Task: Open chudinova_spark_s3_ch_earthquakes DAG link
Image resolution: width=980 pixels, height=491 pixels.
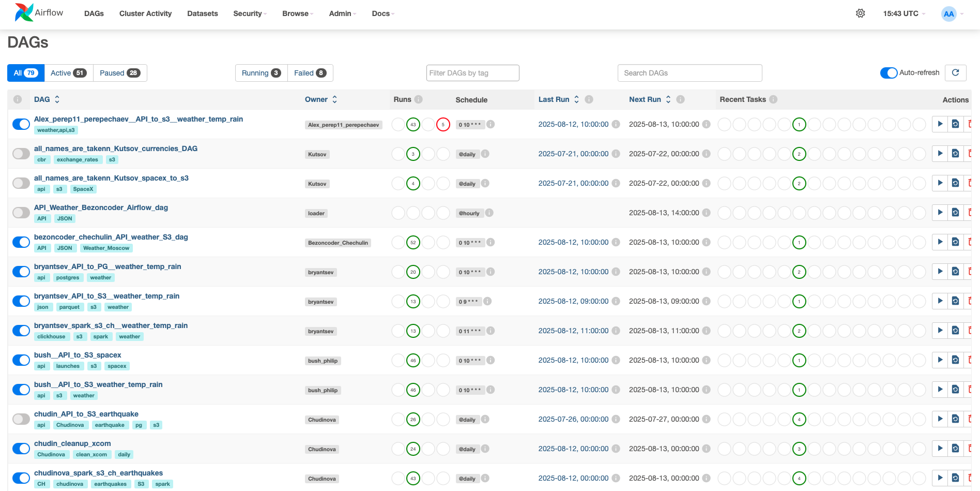Action: pyautogui.click(x=98, y=473)
